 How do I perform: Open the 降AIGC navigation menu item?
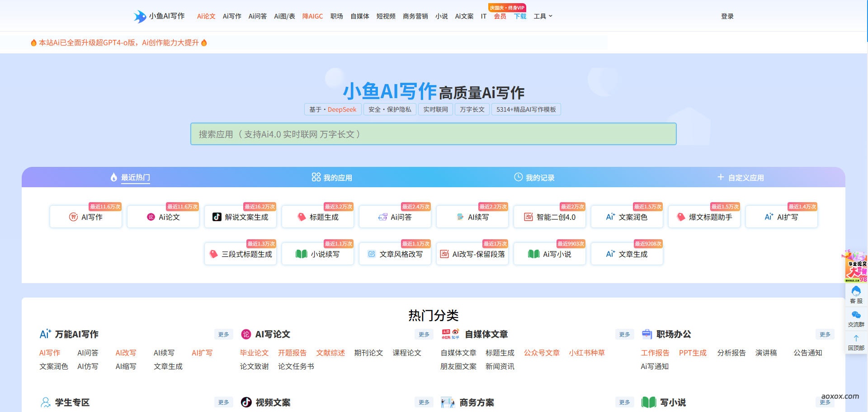(x=312, y=16)
